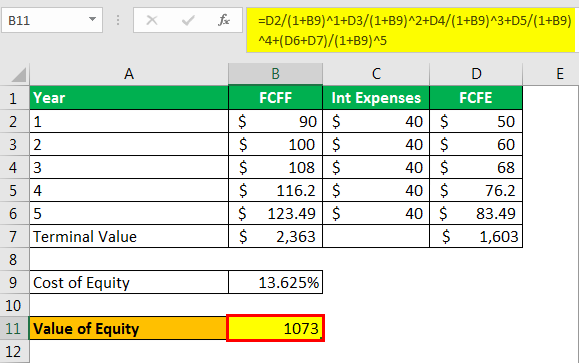Select FCFE cell with value 68
579x363 pixels.
click(476, 167)
